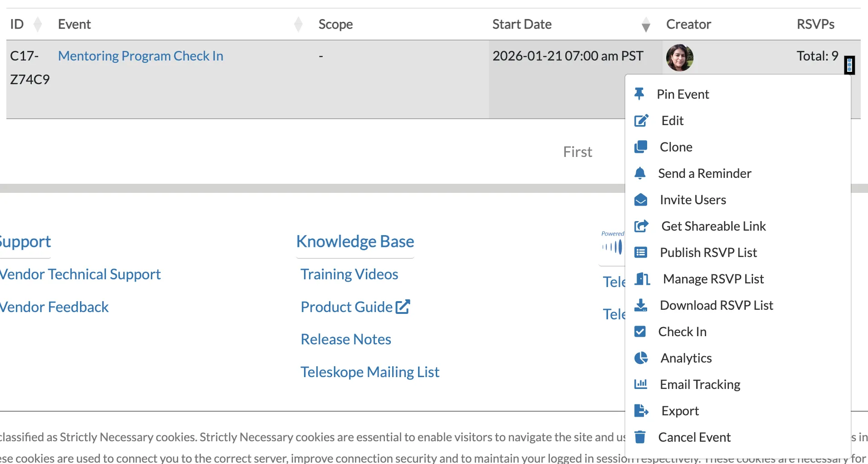Choose Pin Event from the menu
Screen dimensions: 868x464
click(x=683, y=94)
